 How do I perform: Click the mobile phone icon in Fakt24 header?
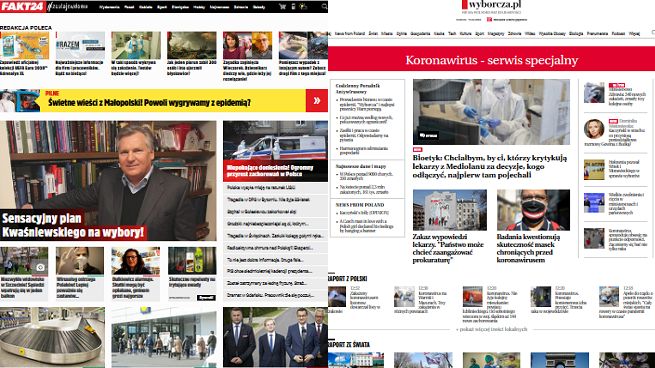(293, 7)
